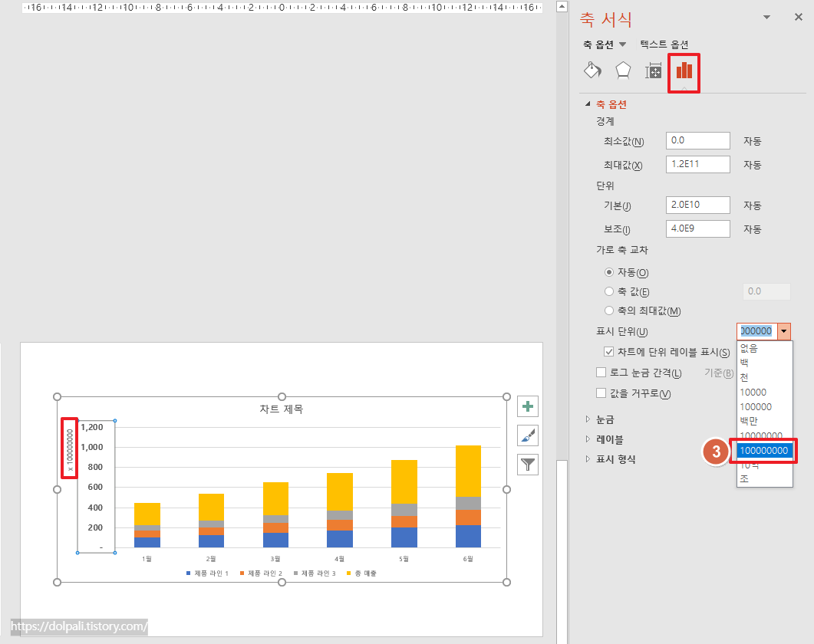
Task: Select the 총 매출 legend entry
Action: point(361,573)
